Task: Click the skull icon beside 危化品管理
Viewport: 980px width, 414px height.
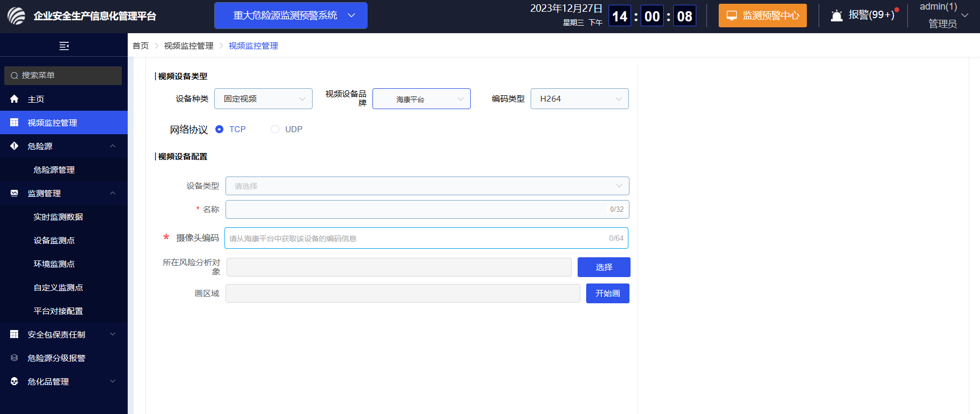Action: point(14,381)
